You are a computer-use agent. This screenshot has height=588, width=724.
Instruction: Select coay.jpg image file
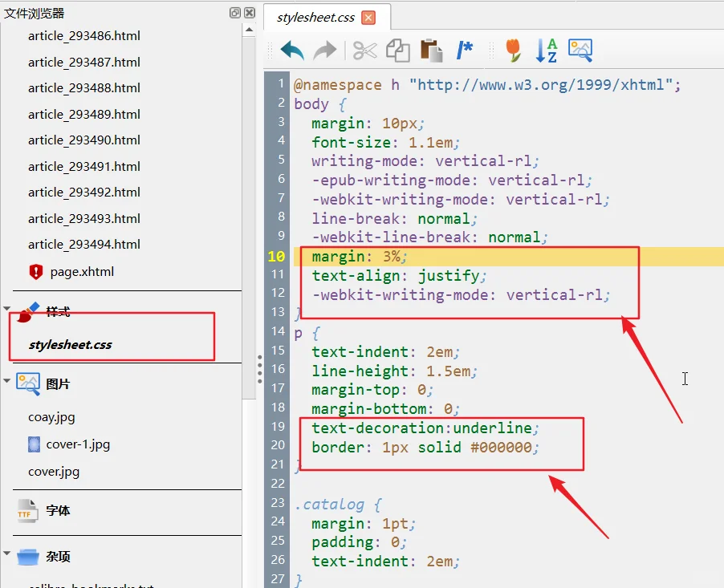click(51, 417)
